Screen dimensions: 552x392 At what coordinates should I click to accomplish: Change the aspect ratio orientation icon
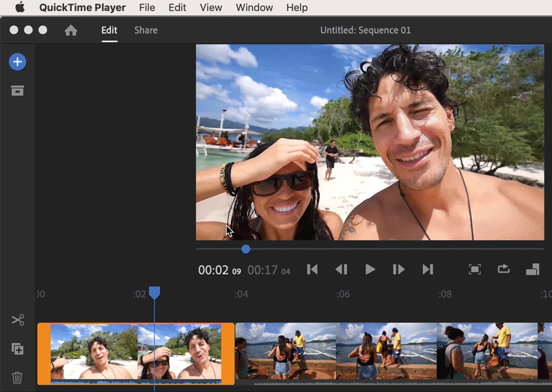532,270
